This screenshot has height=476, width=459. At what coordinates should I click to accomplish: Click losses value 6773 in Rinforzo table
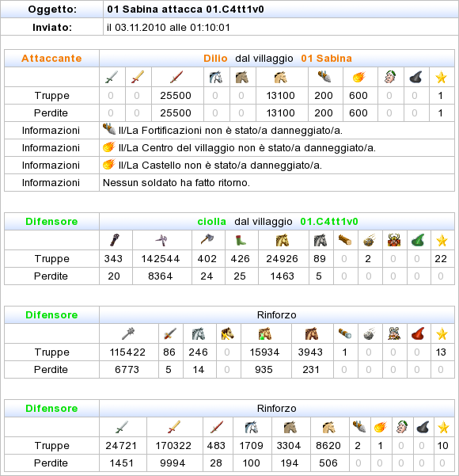tap(127, 370)
